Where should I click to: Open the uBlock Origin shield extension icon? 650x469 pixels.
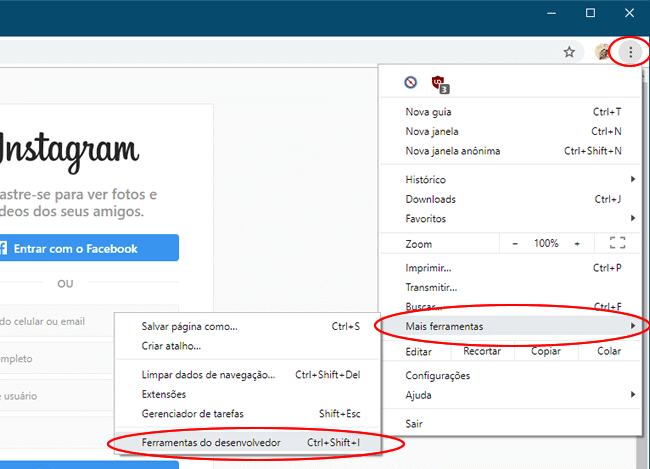click(440, 84)
